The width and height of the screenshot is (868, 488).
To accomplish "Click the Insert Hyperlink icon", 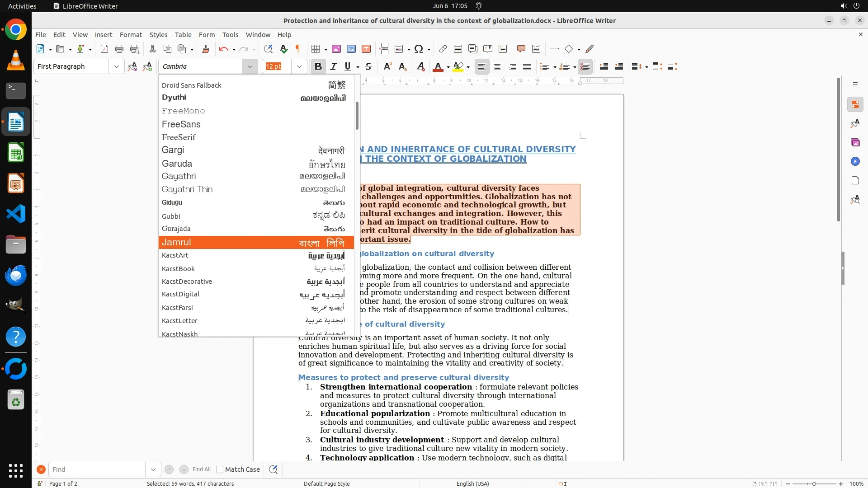I will pos(443,49).
